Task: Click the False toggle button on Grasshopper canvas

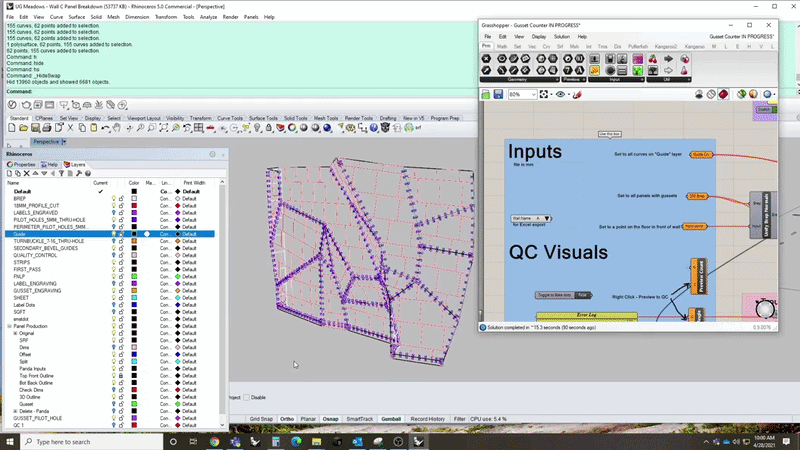Action: pos(583,295)
